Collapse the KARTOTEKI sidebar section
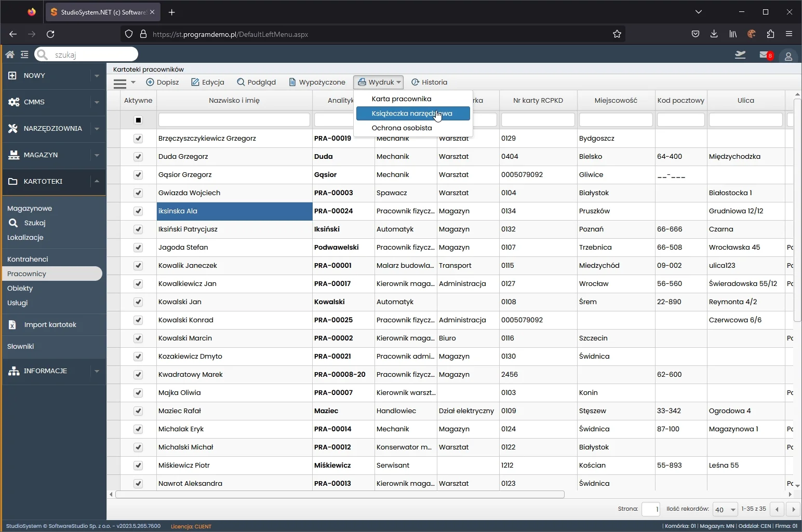This screenshot has width=802, height=532. pyautogui.click(x=97, y=181)
